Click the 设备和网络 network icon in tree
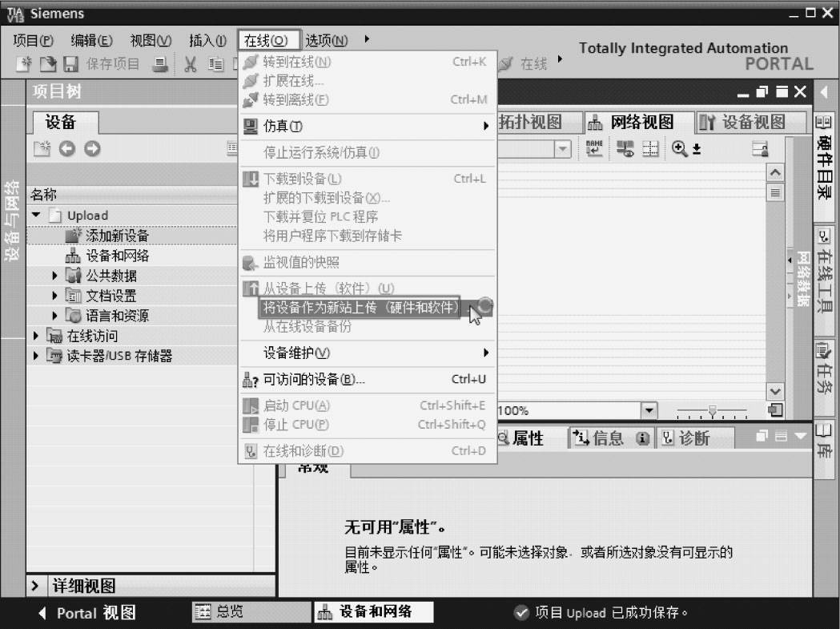This screenshot has height=629, width=840. (73, 256)
